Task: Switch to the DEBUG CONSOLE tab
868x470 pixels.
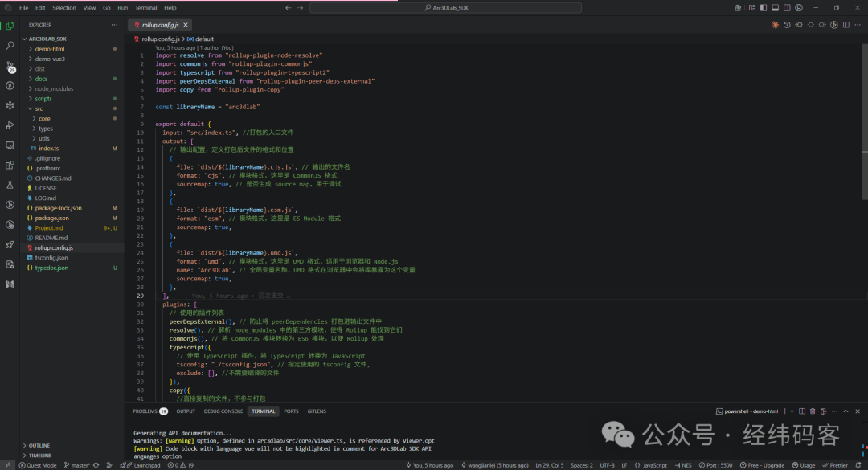Action: click(223, 411)
